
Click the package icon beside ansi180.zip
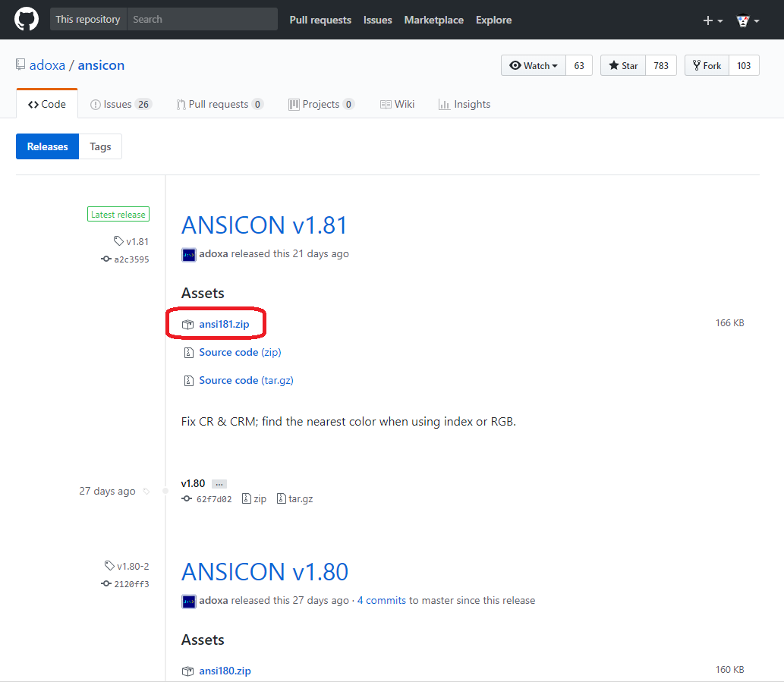188,671
